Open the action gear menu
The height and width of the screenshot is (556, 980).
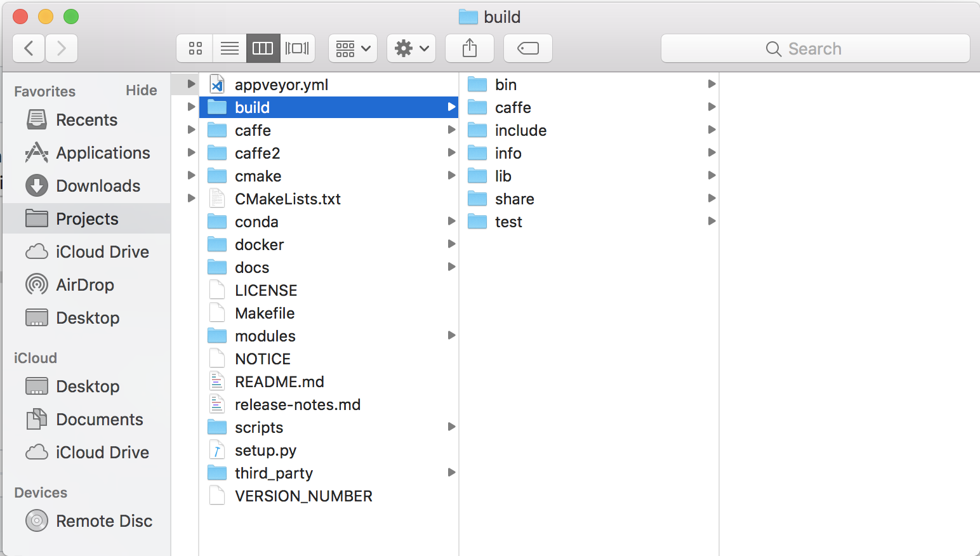point(411,48)
